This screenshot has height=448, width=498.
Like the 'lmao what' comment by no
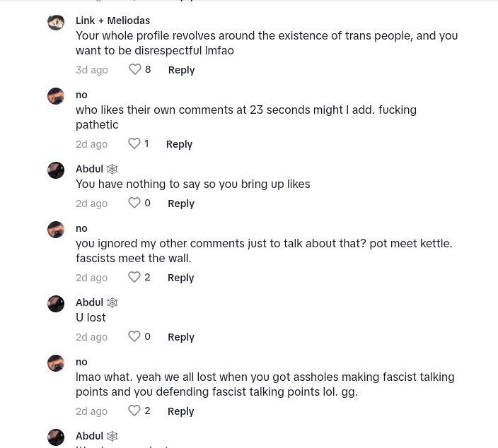[134, 411]
